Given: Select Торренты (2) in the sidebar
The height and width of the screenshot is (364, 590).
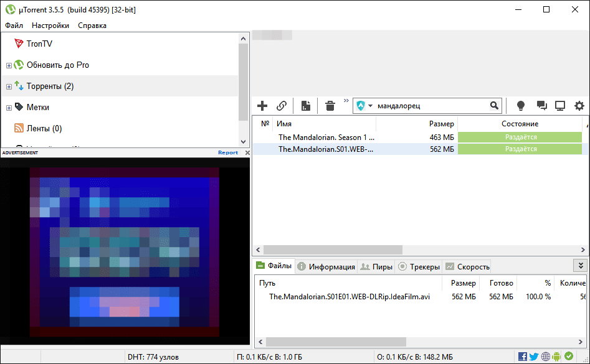Looking at the screenshot, I should 50,86.
